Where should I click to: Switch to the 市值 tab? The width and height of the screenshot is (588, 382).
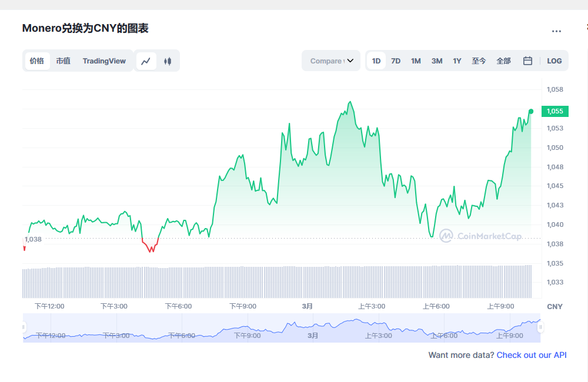63,61
